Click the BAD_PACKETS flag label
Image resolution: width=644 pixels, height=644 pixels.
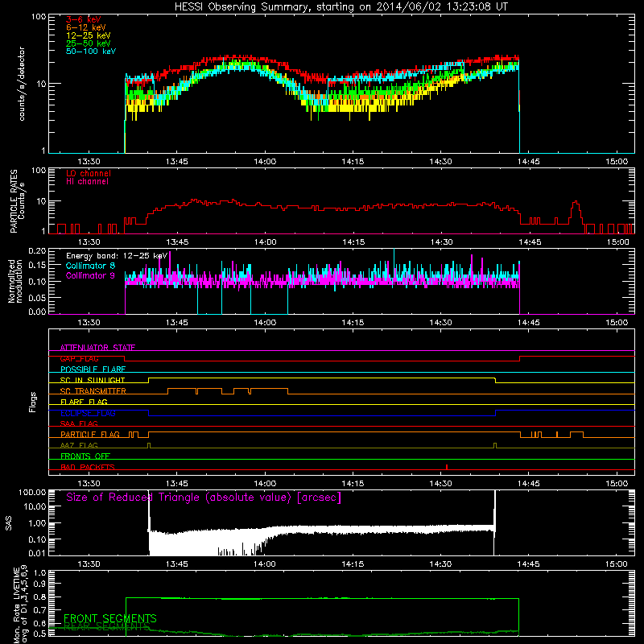point(88,468)
